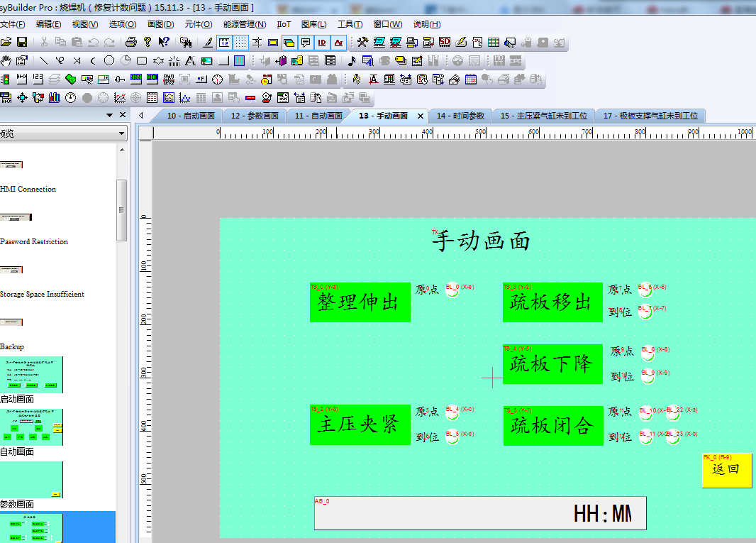The image size is (756, 543).
Task: Select the Ellipse drawing tool
Action: coord(109,61)
